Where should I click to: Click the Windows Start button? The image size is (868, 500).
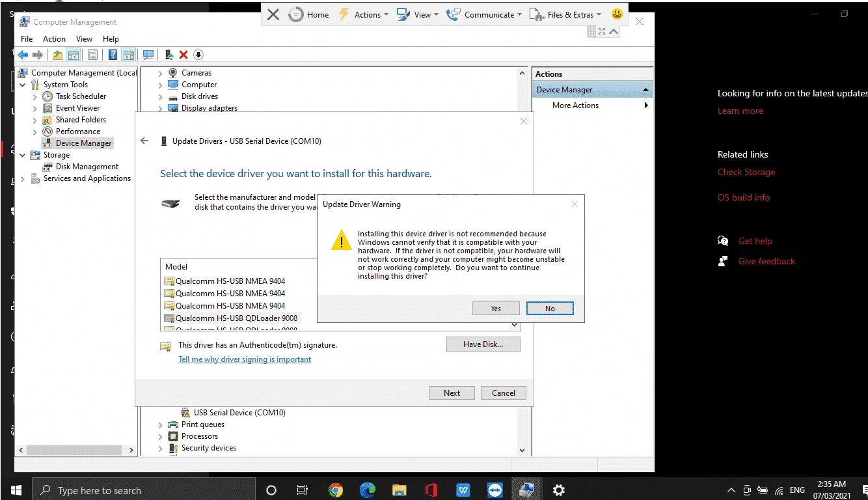point(16,490)
